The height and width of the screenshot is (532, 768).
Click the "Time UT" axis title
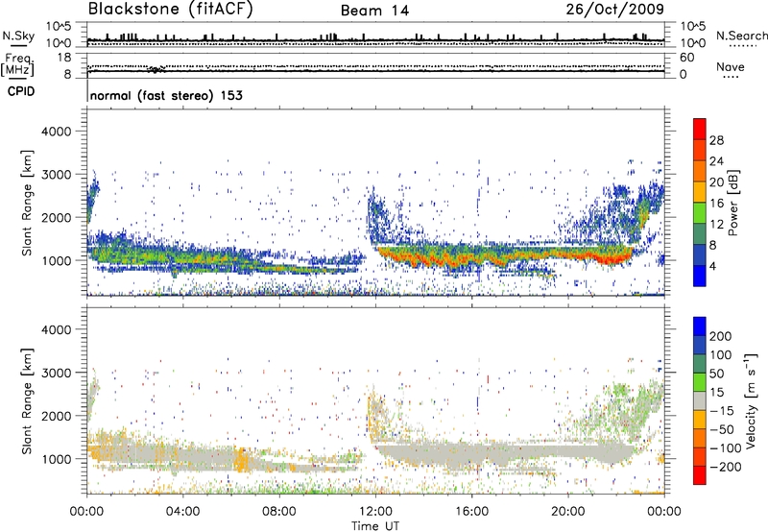375,526
